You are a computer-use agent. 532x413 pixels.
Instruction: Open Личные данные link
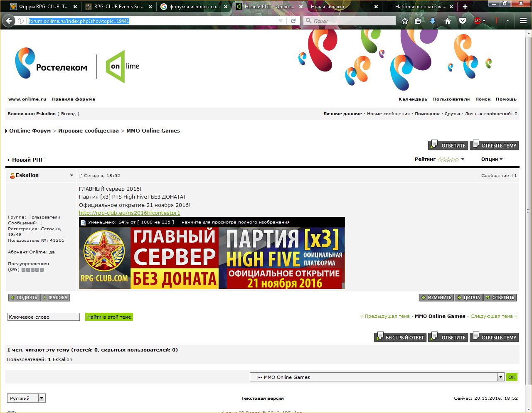[x=342, y=113]
